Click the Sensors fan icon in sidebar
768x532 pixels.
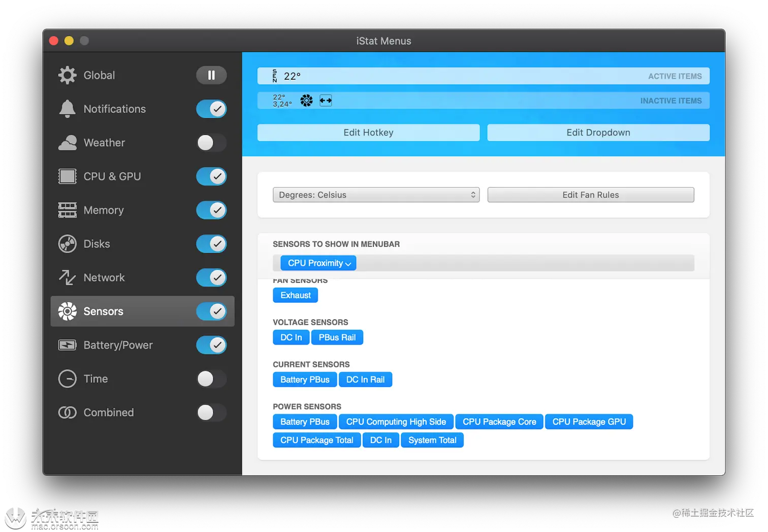pyautogui.click(x=67, y=311)
